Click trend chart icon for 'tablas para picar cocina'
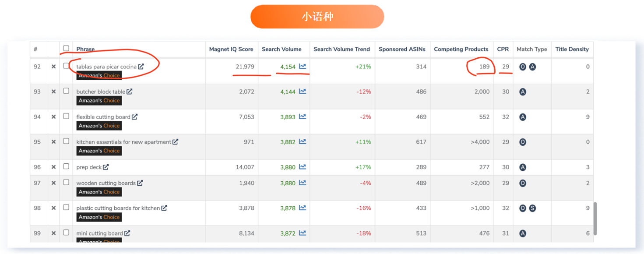Screen dimensions: 644x254 (303, 67)
